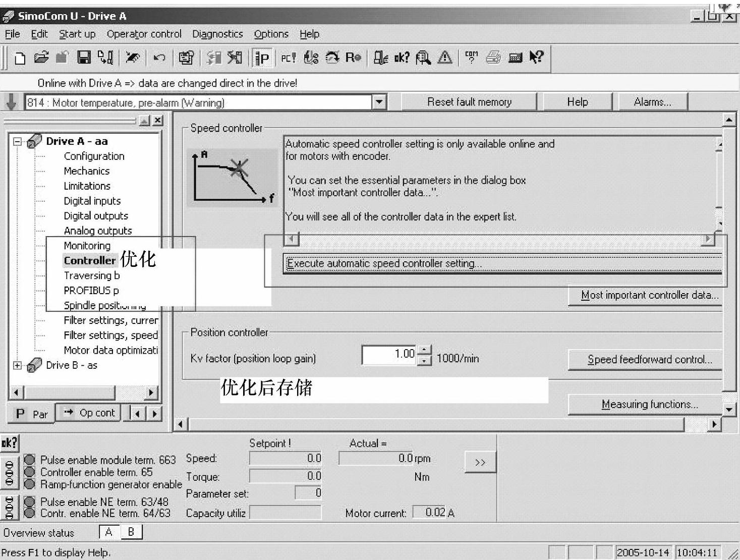Click Execute automatic speed controller setting
The height and width of the screenshot is (560, 740).
tap(502, 263)
